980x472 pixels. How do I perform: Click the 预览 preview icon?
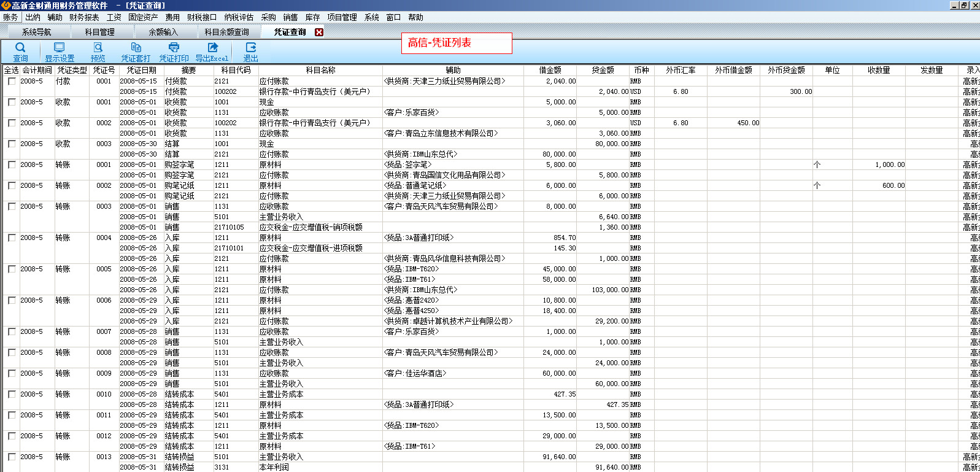[98, 52]
